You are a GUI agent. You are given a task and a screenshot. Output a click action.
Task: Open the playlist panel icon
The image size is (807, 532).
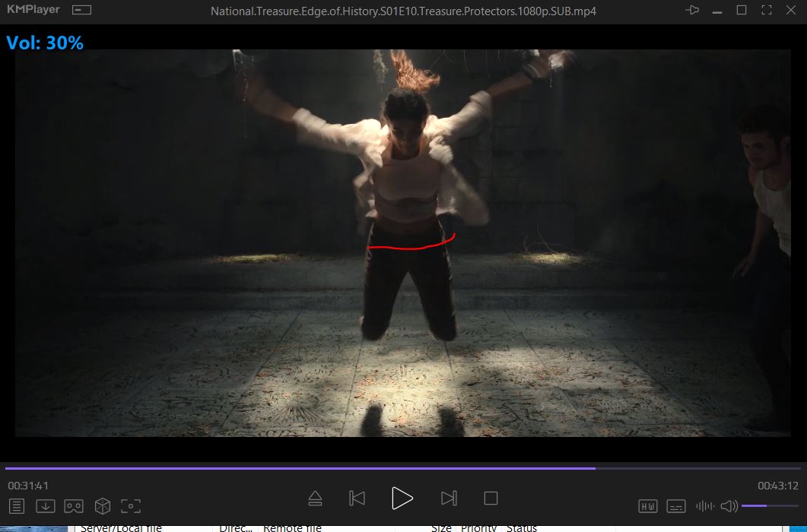pos(17,505)
